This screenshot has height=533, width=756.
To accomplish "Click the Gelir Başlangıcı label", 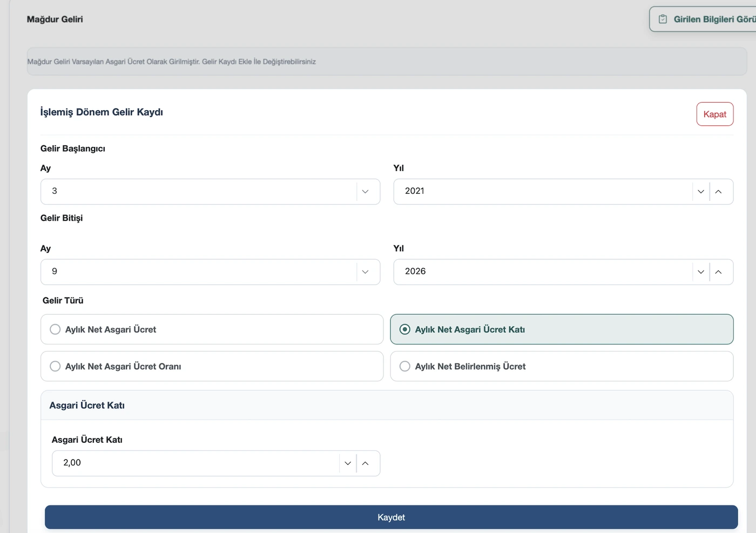I will coord(73,149).
